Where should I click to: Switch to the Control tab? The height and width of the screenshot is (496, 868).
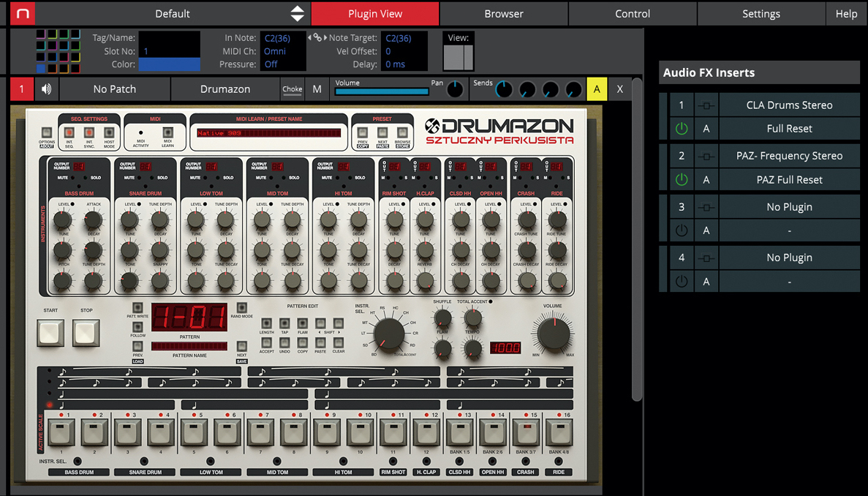633,14
